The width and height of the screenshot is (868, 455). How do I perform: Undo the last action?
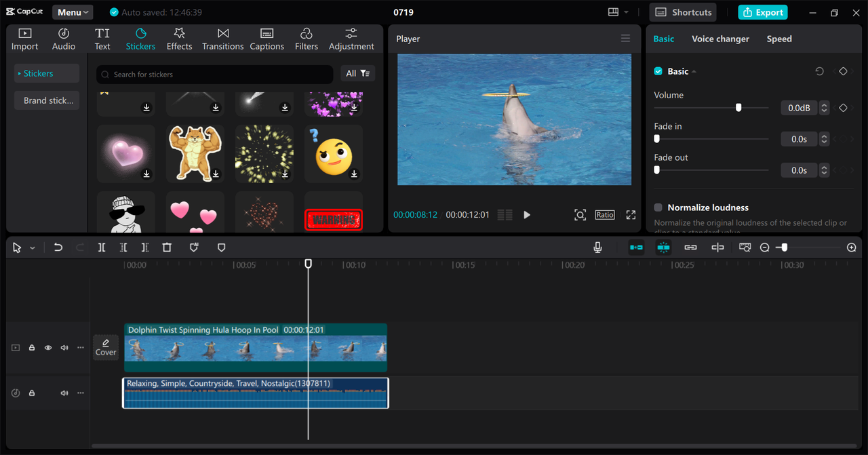point(58,248)
